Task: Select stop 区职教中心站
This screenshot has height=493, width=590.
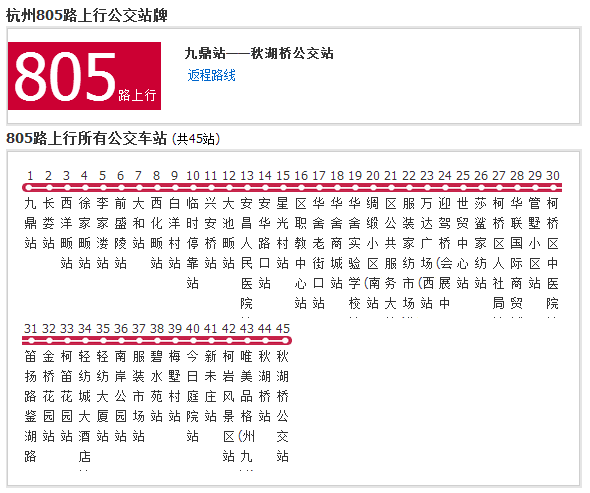Action: pos(301,253)
